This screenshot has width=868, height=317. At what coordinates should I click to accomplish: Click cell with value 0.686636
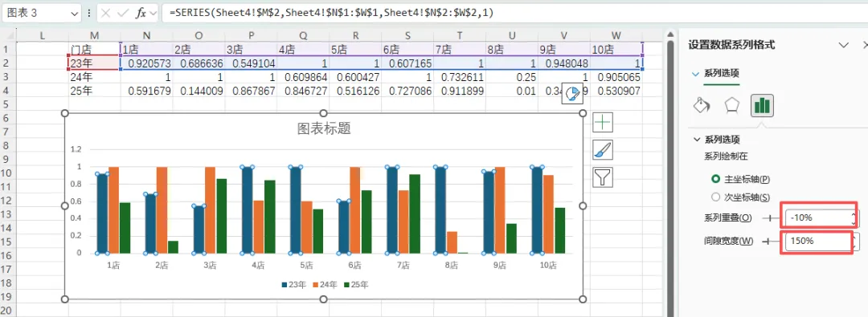pyautogui.click(x=199, y=63)
